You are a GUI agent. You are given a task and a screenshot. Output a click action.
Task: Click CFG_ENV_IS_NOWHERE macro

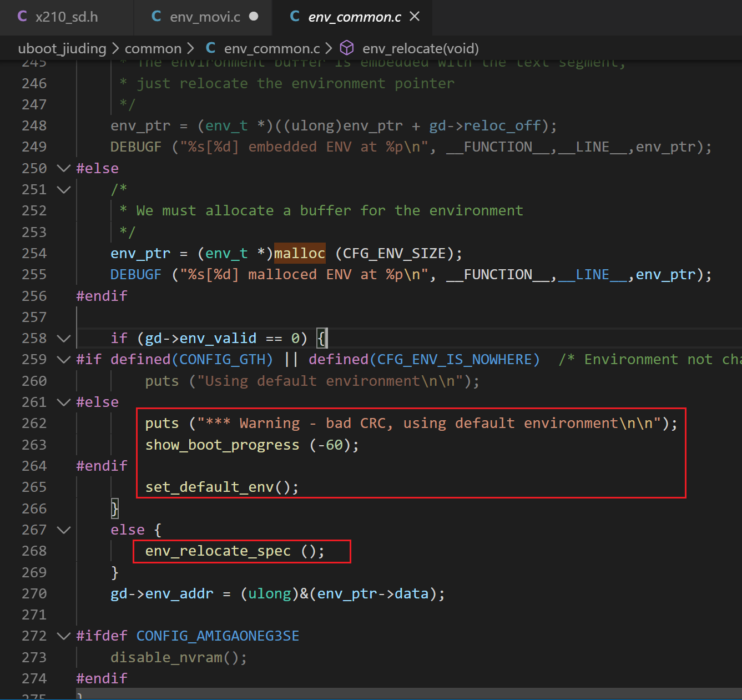[455, 360]
